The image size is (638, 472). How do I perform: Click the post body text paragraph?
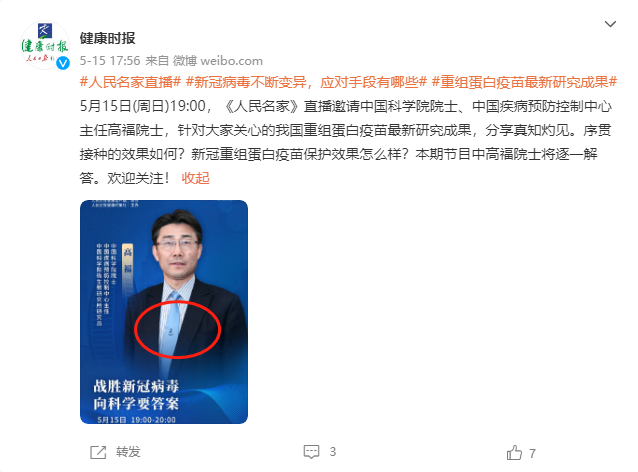pos(346,142)
